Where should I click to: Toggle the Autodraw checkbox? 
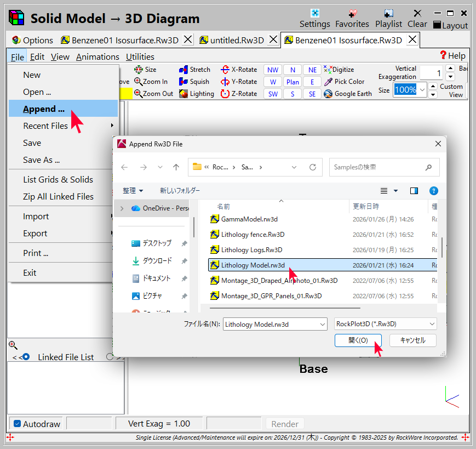click(17, 424)
